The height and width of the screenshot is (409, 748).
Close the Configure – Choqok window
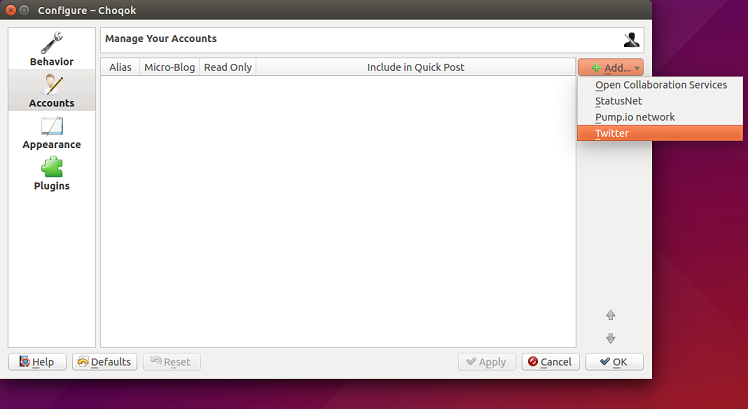tap(10, 10)
